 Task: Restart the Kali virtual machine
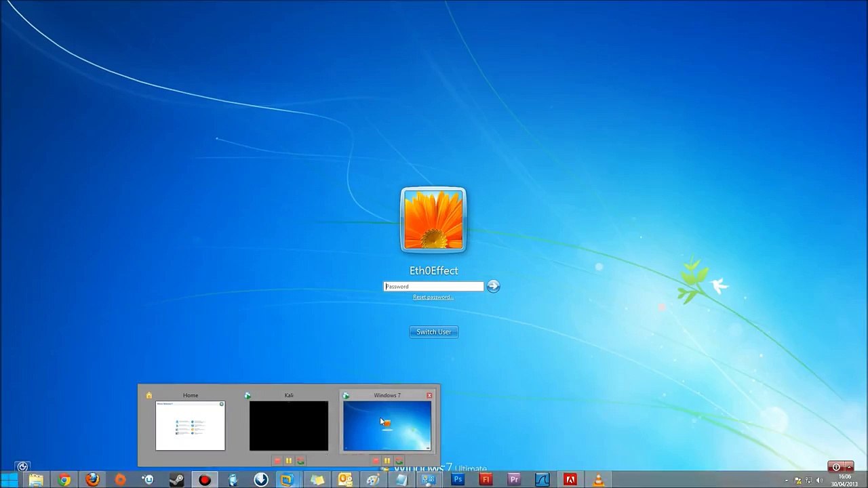(300, 461)
